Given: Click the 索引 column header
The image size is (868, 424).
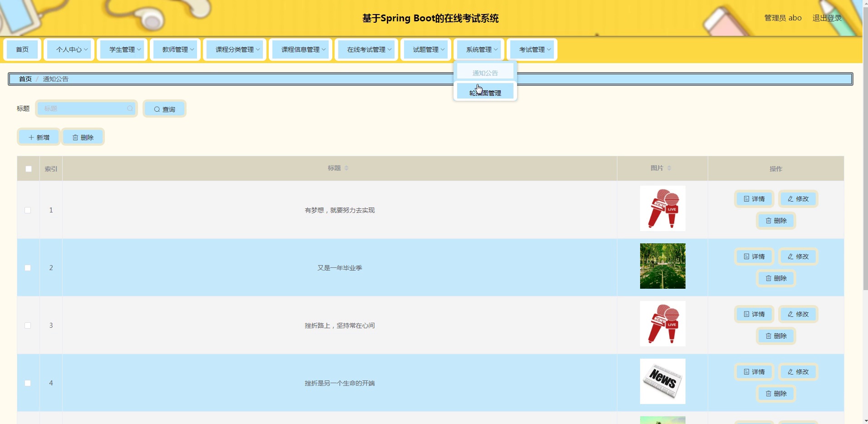Looking at the screenshot, I should point(51,169).
